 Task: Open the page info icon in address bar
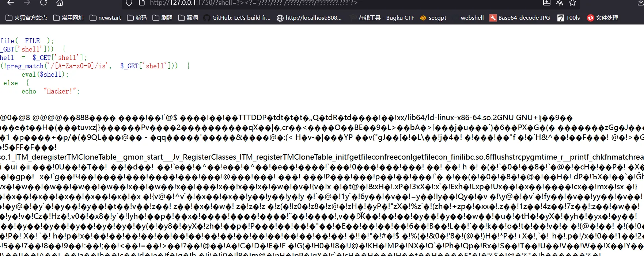[x=142, y=3]
